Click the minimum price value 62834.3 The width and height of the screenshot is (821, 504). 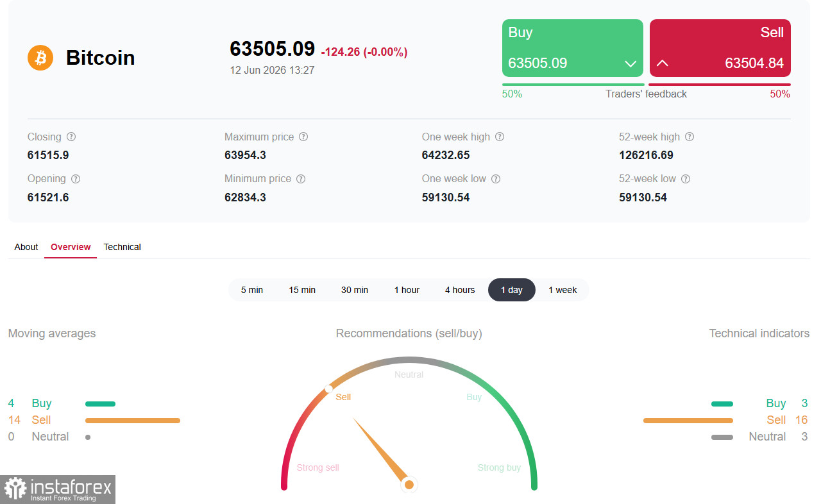pyautogui.click(x=245, y=197)
